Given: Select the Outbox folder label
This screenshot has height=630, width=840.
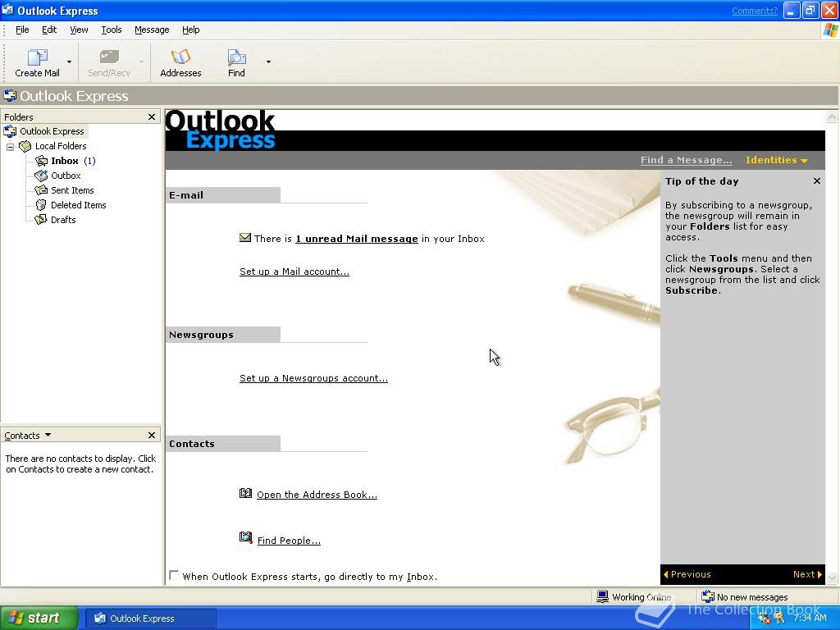Looking at the screenshot, I should coord(66,176).
